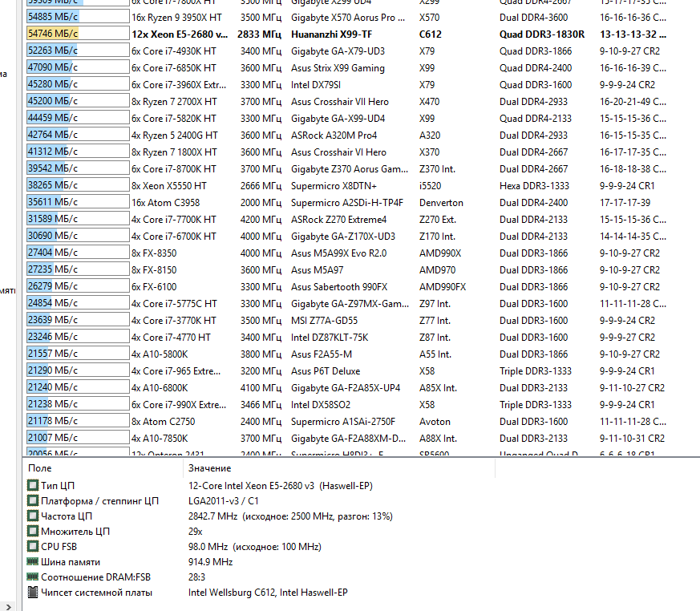Select the 4x A10-6800K entry
The image size is (700, 611).
click(160, 388)
